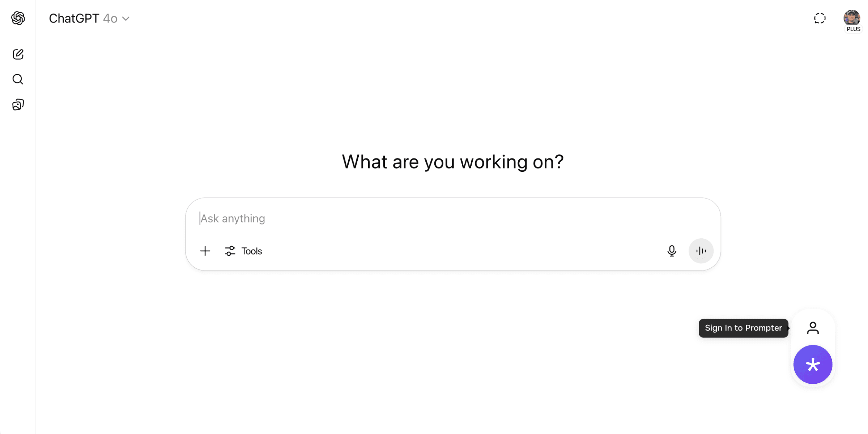Click the Sign In to Prompter tooltip
868x434 pixels.
click(743, 328)
